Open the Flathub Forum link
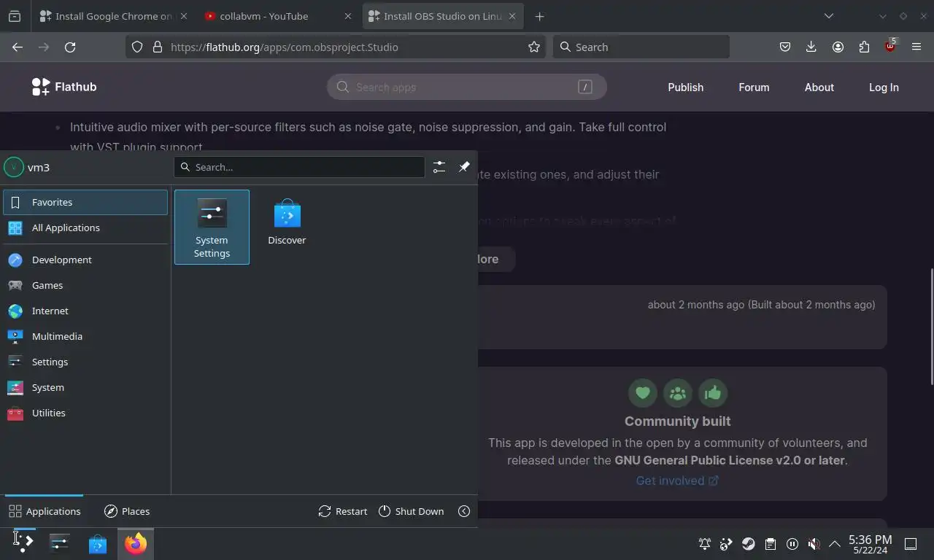This screenshot has width=934, height=560. point(754,87)
